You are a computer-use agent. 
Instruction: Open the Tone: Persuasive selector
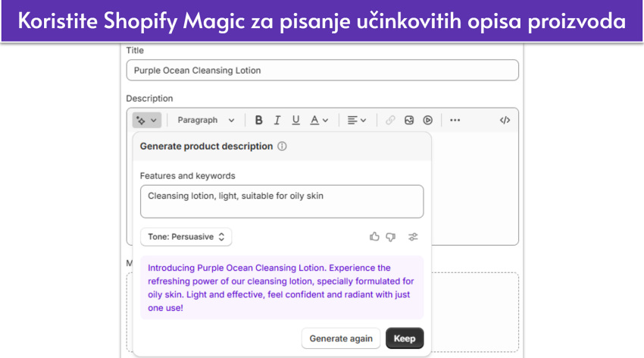point(186,237)
